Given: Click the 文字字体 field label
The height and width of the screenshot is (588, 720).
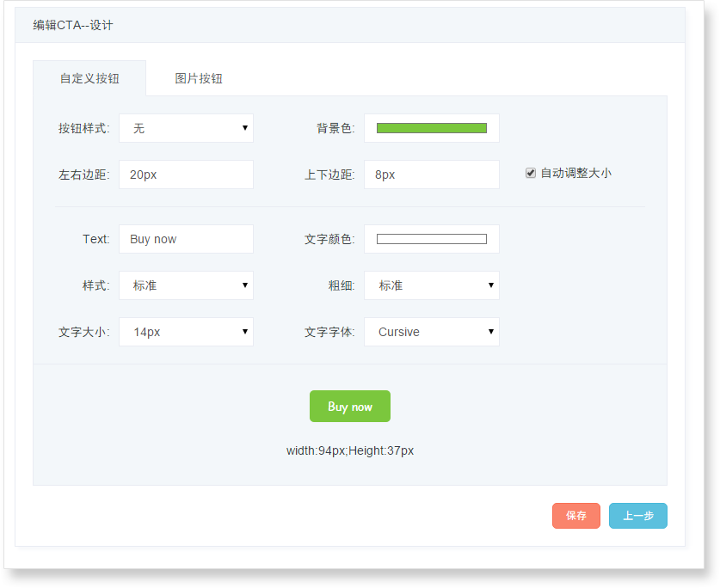Looking at the screenshot, I should pyautogui.click(x=329, y=332).
